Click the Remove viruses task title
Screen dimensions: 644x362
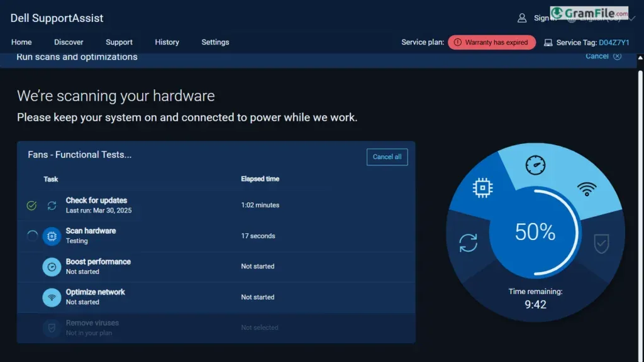click(92, 322)
